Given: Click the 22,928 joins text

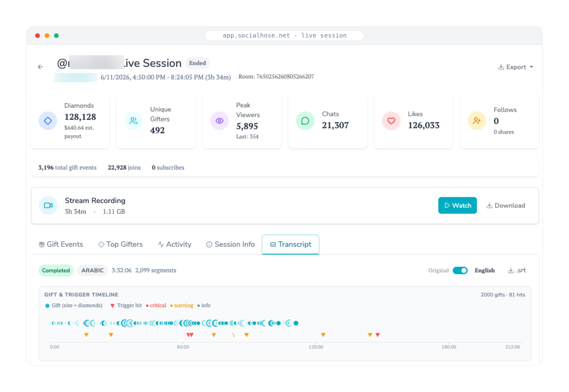Looking at the screenshot, I should click(124, 168).
